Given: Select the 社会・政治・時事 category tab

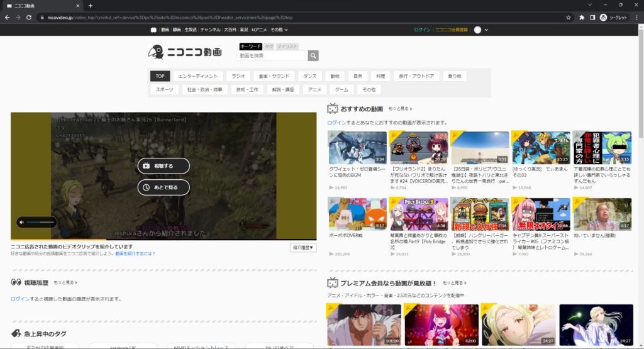Looking at the screenshot, I should (x=204, y=89).
